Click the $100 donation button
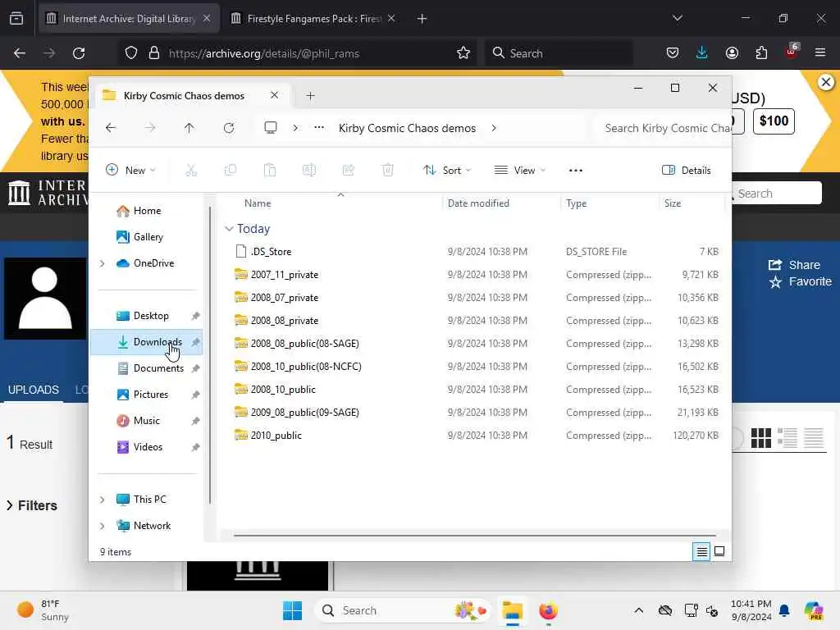The width and height of the screenshot is (840, 630). (774, 121)
